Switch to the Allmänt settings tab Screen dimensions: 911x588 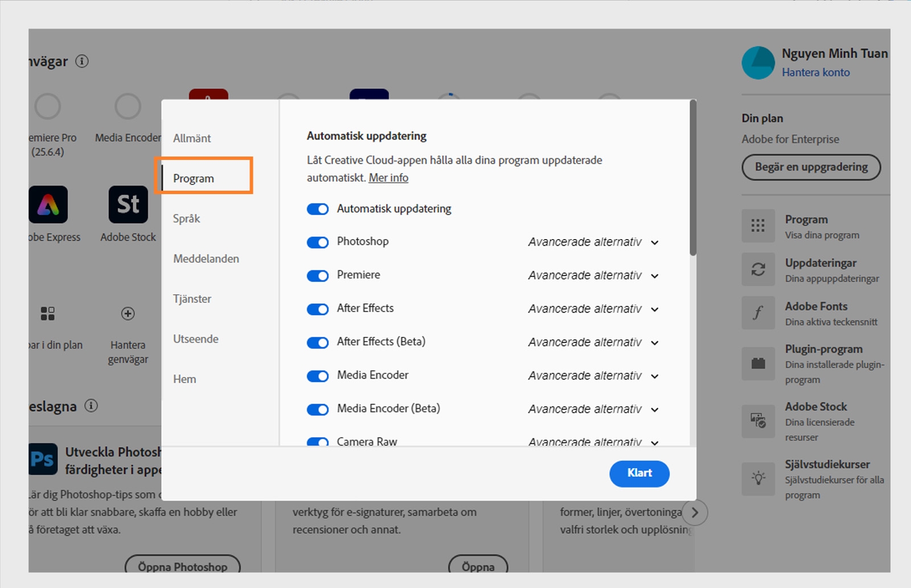pyautogui.click(x=191, y=138)
